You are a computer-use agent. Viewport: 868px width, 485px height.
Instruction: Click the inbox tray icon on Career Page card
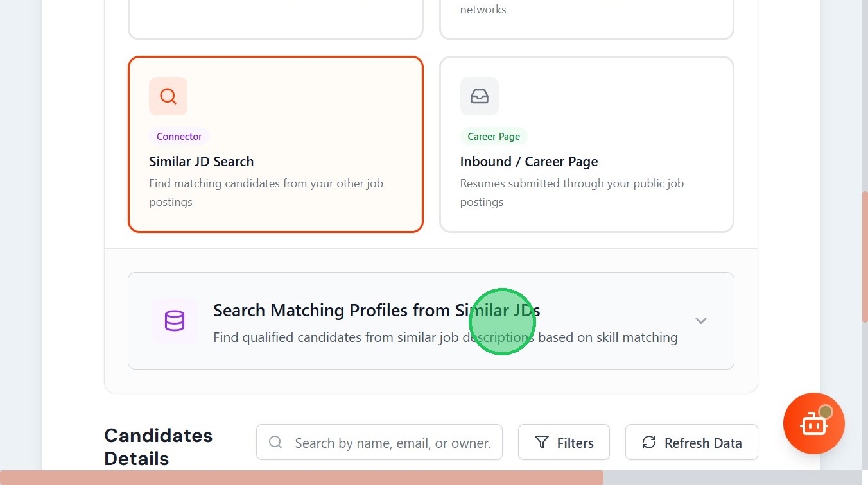[x=480, y=96]
